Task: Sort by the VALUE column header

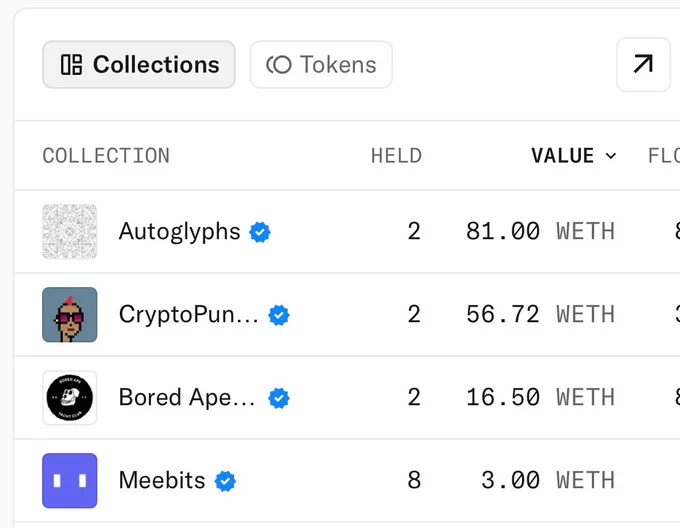Action: tap(562, 156)
